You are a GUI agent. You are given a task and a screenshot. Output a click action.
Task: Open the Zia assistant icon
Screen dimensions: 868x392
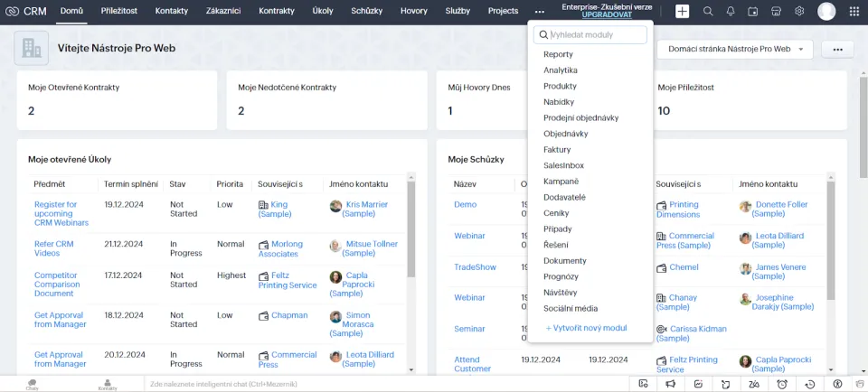pyautogui.click(x=754, y=384)
